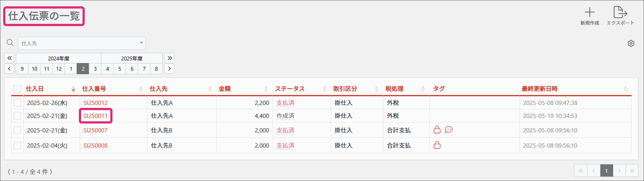The height and width of the screenshot is (181, 644).
Task: Jump to previous fiscal year double-arrow
Action: point(9,58)
